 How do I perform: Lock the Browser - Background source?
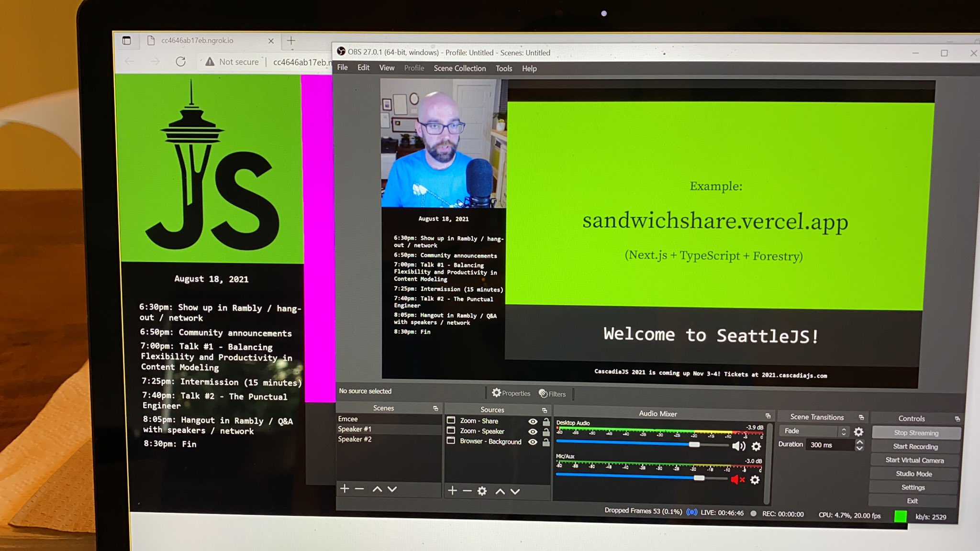(x=546, y=442)
